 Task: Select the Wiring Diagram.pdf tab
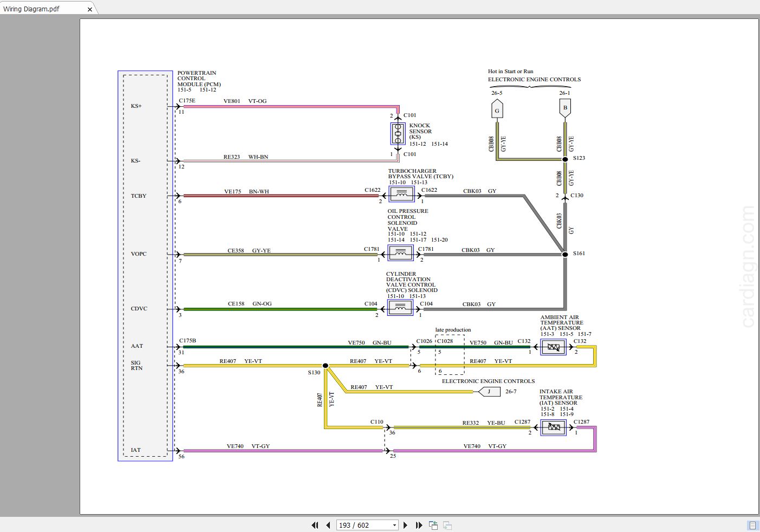tap(49, 8)
